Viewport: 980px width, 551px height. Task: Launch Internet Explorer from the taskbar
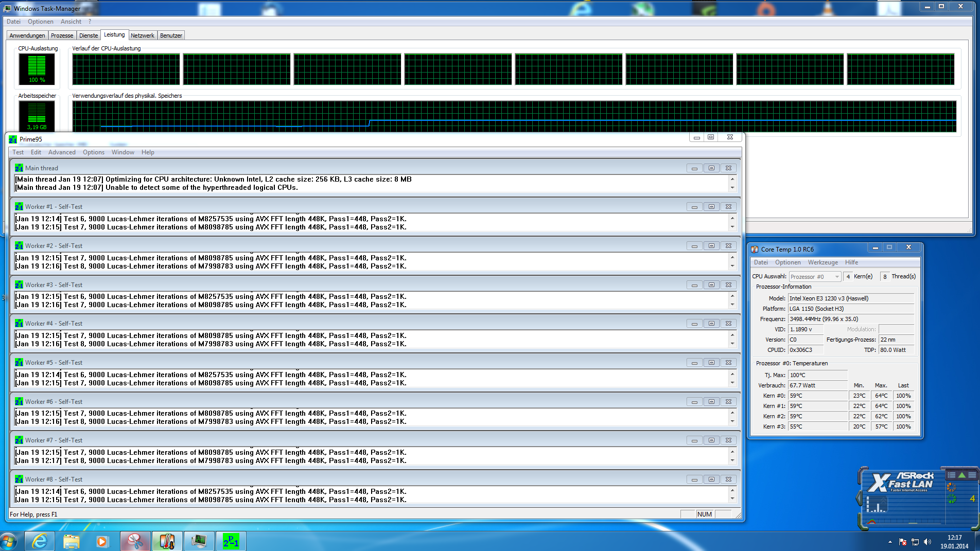point(40,541)
